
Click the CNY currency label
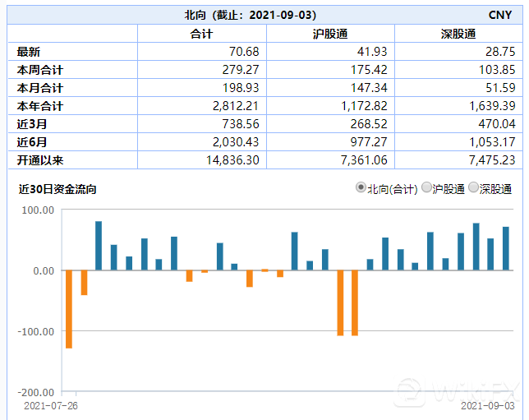click(499, 15)
